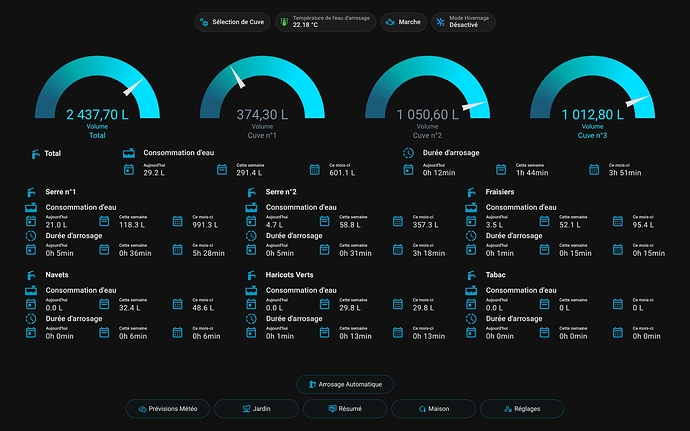Open Fraisiers weekly value 52.1 L

[x=570, y=225]
